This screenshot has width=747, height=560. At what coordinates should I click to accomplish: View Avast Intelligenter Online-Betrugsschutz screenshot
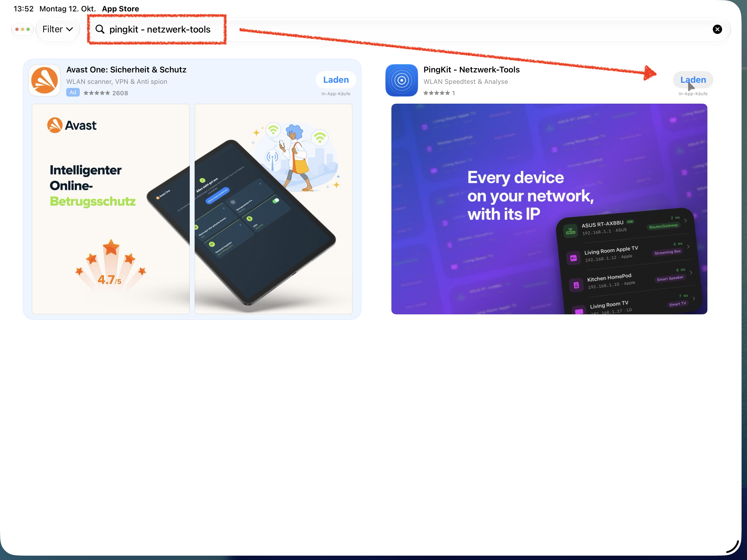(x=111, y=209)
